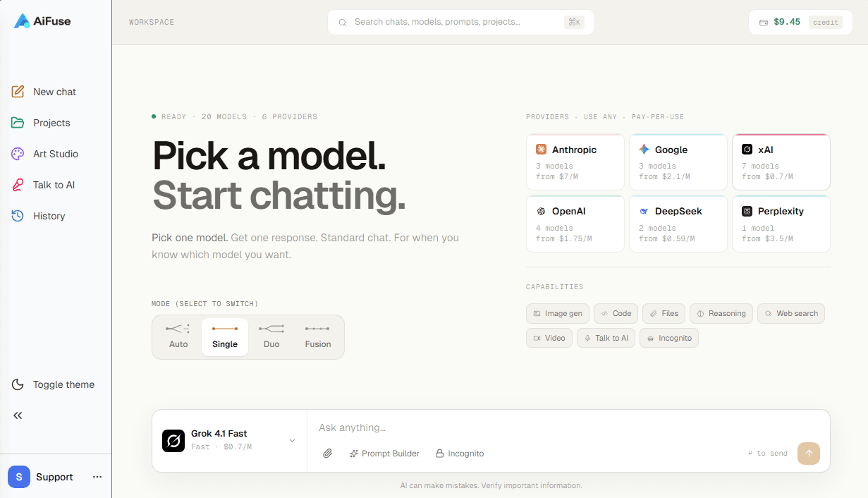Viewport: 868px width, 498px height.
Task: Click the Projects folder icon
Action: coord(18,123)
